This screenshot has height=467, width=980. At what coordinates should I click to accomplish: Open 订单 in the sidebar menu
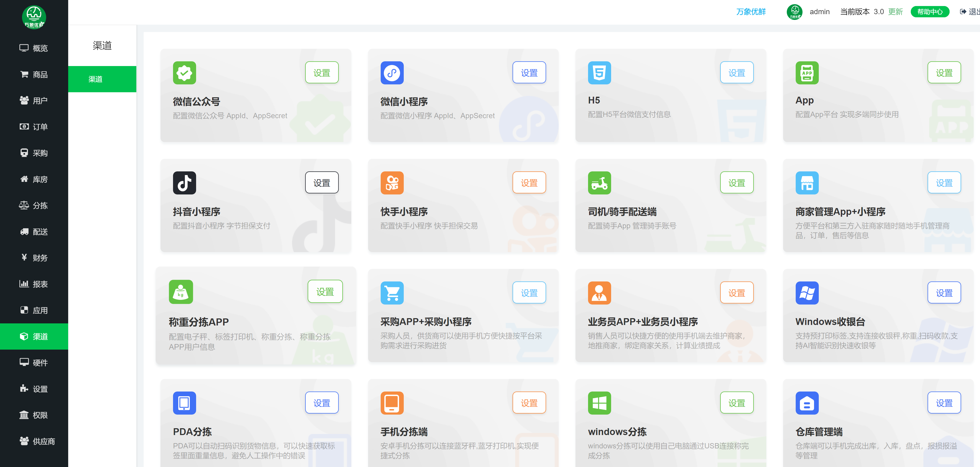[34, 127]
